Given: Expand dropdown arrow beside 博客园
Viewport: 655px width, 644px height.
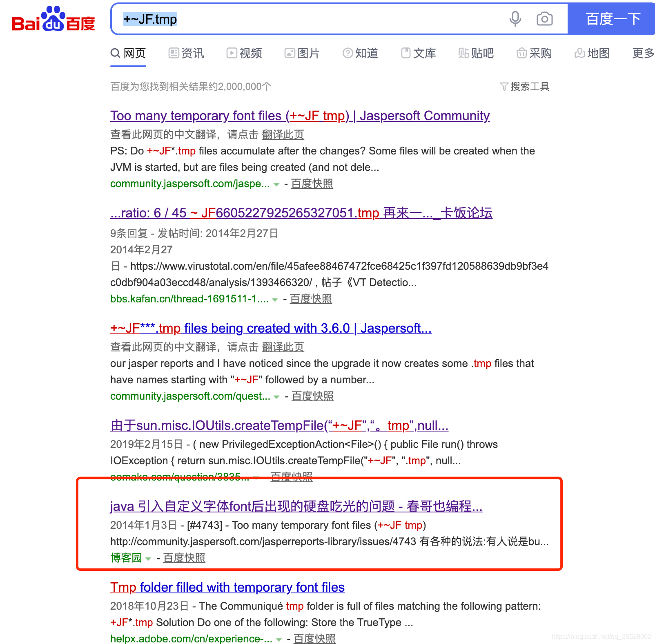Looking at the screenshot, I should coord(148,559).
